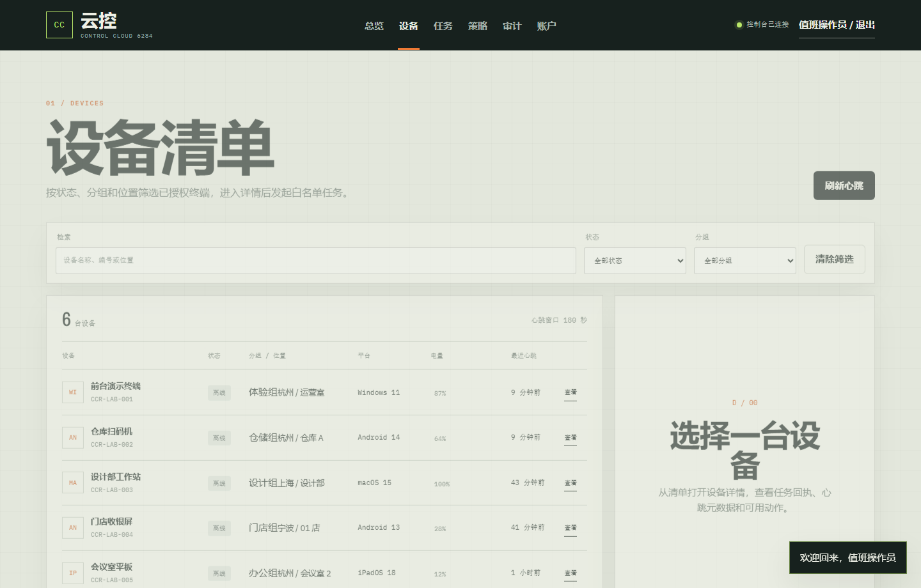Click the 离线 badge for 仓库扫码机

click(219, 438)
